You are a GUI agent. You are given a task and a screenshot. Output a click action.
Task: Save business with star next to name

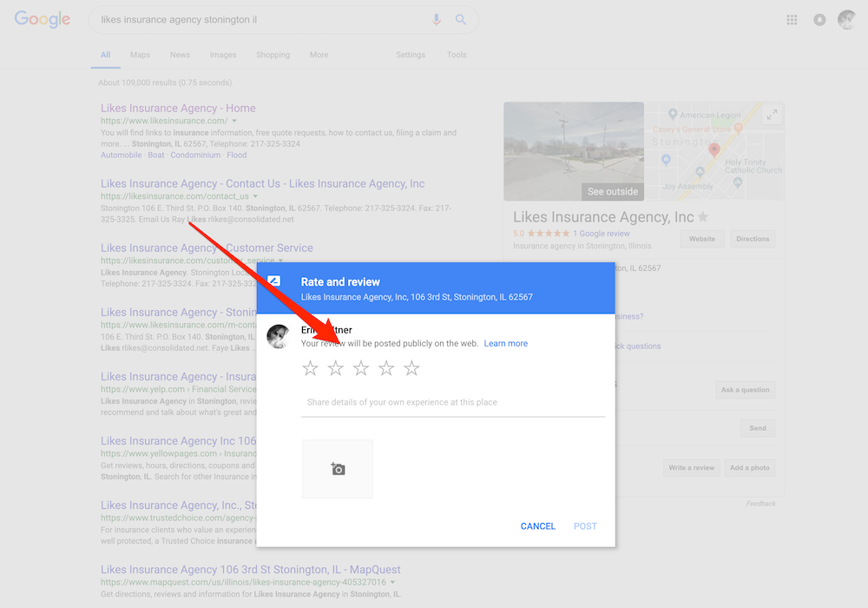(x=703, y=217)
